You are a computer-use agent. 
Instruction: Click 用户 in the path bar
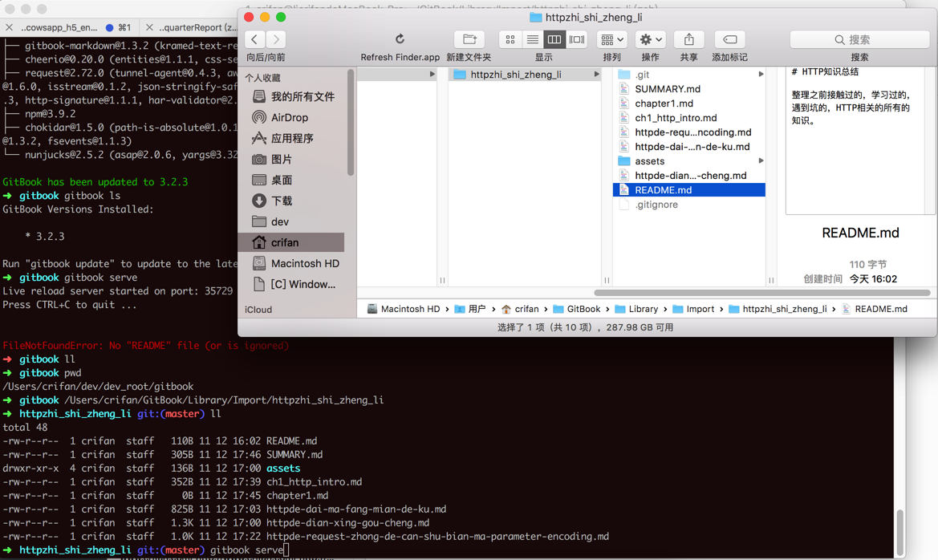(470, 309)
